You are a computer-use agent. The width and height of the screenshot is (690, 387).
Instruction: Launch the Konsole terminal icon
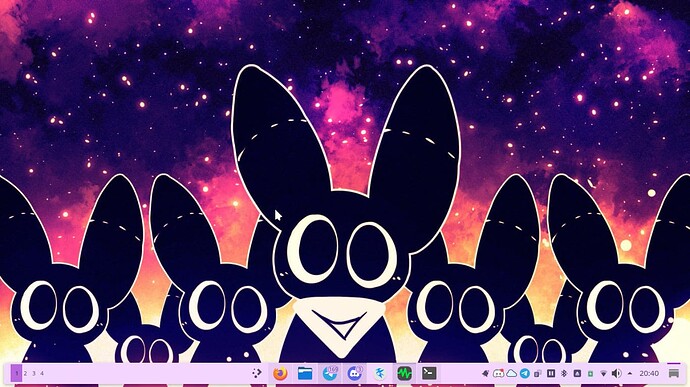click(x=429, y=373)
